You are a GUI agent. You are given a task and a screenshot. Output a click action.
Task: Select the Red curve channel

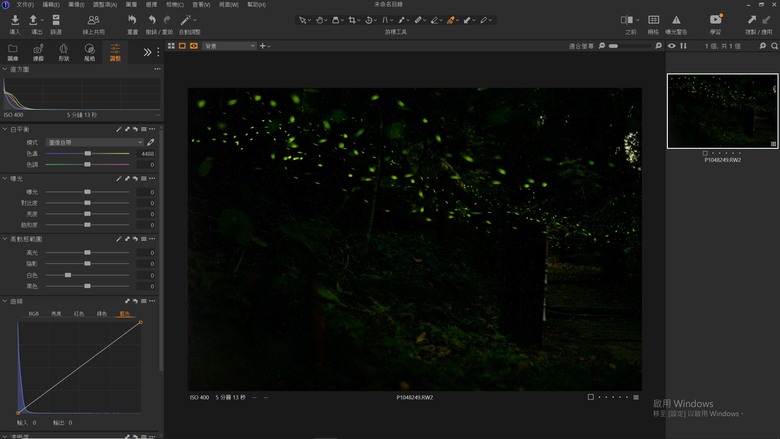(x=79, y=314)
